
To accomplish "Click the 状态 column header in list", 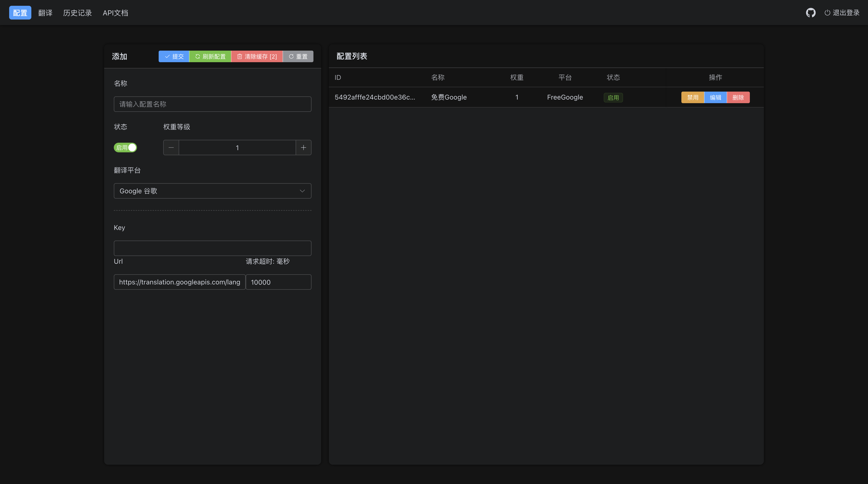I will 613,77.
